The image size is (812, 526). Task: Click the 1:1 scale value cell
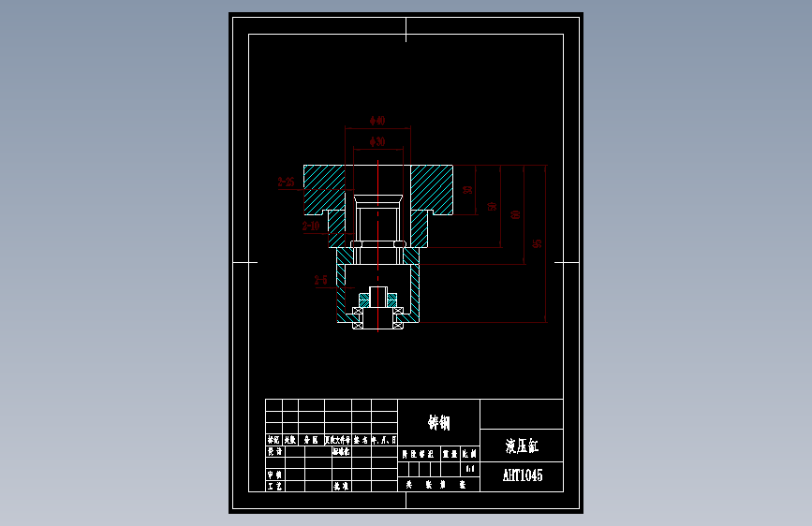tap(470, 469)
